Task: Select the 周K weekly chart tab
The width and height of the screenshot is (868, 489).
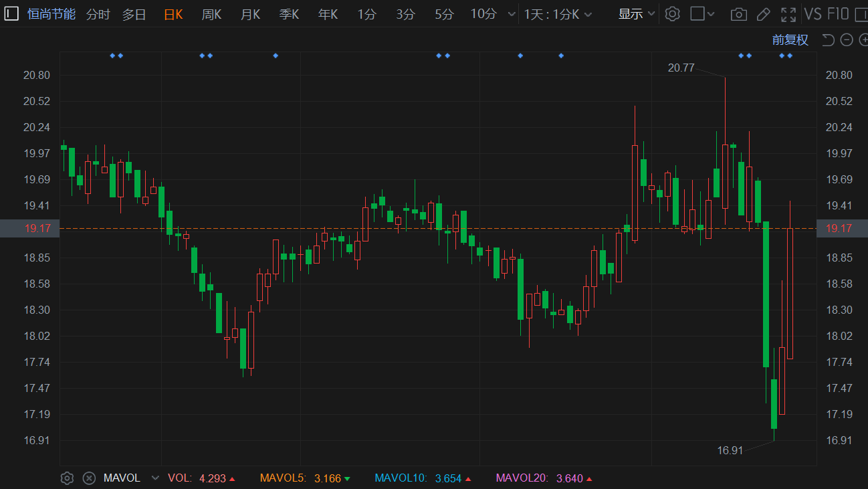Action: (211, 14)
